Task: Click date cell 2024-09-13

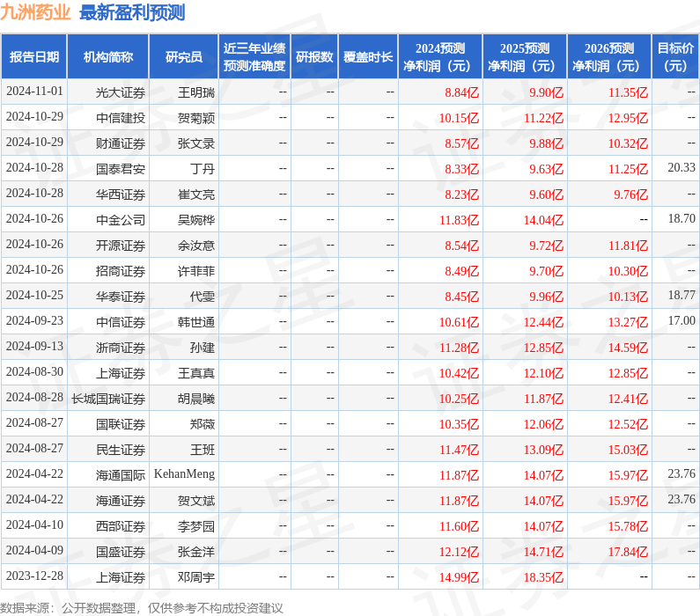Action: 34,346
